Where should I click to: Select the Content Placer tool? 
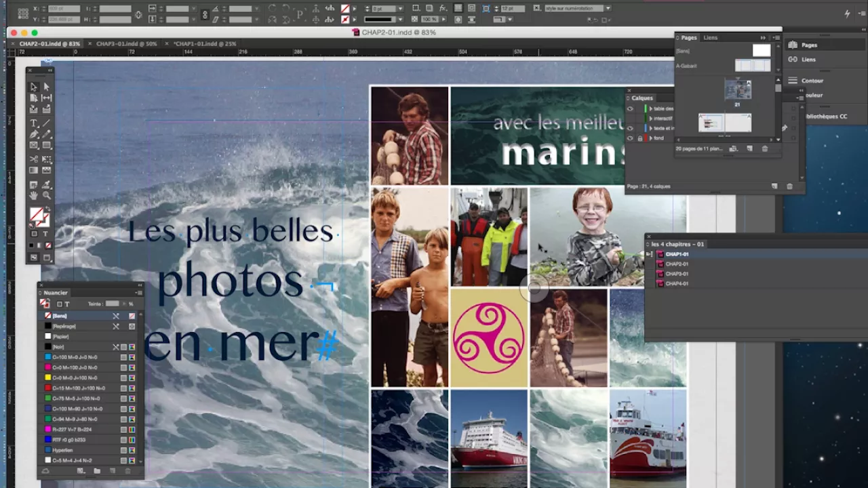47,108
